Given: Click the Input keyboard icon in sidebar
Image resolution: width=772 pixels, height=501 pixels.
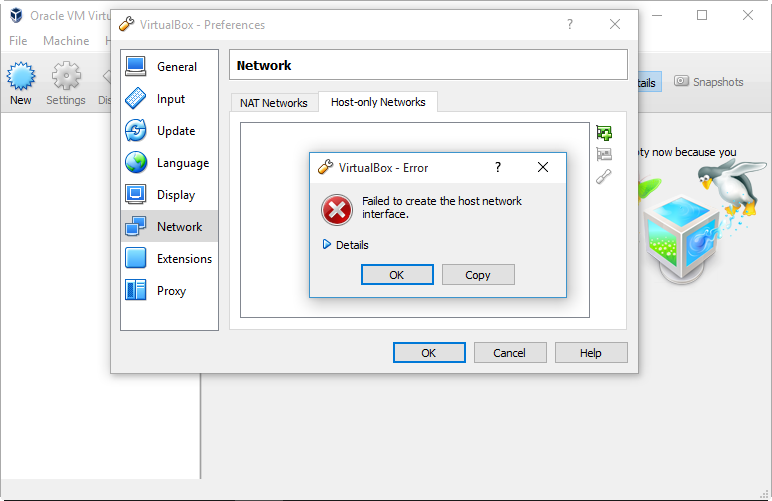Looking at the screenshot, I should 135,98.
